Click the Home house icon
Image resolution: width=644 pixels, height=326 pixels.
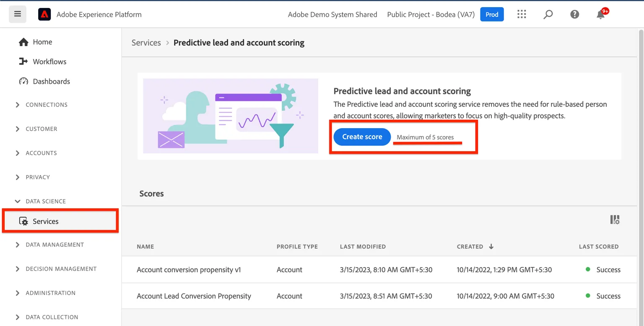[23, 42]
